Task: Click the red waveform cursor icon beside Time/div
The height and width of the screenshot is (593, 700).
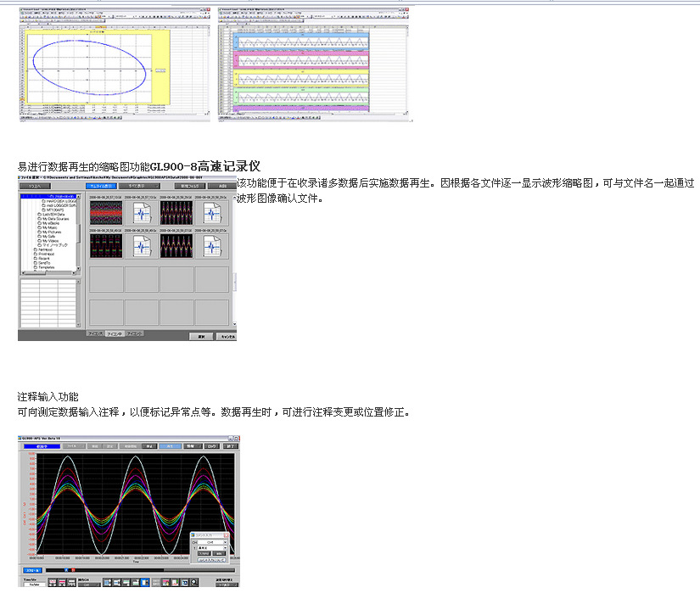Action: pyautogui.click(x=53, y=582)
